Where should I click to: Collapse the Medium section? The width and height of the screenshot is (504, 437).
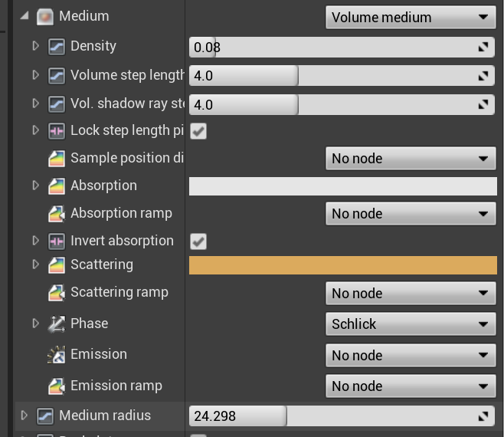click(25, 16)
